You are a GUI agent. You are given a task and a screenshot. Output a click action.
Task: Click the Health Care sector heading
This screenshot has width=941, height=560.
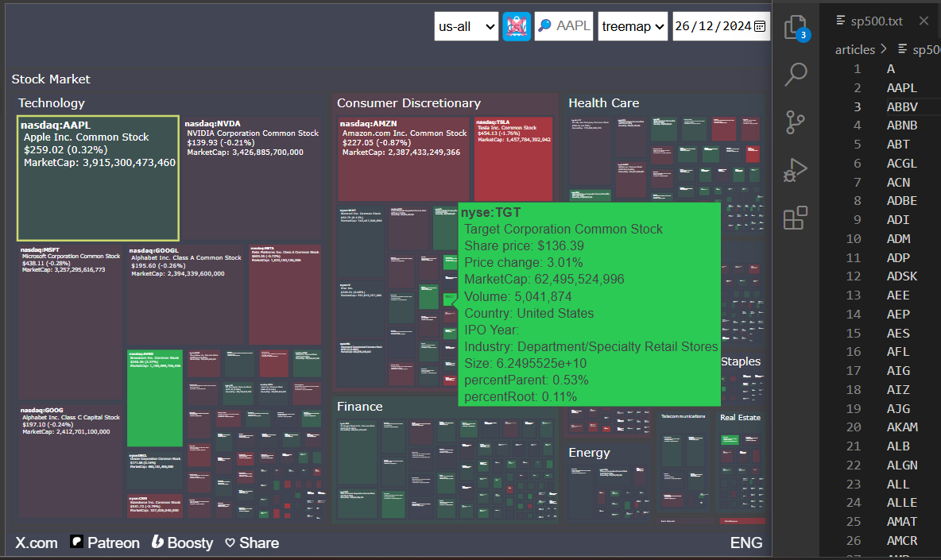604,103
